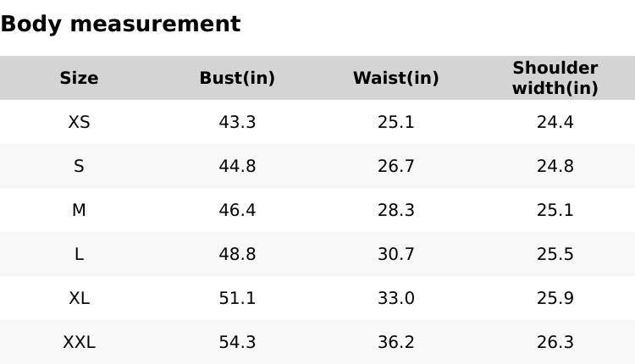Screen dimensions: 635x364
Task: Select the XL shoulder width 25.9
Action: point(555,298)
